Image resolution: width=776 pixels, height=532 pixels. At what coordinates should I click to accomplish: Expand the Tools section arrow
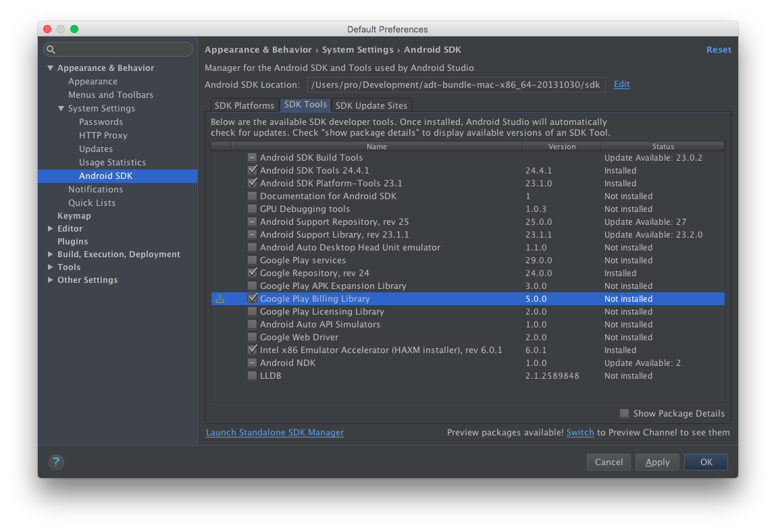coord(51,267)
